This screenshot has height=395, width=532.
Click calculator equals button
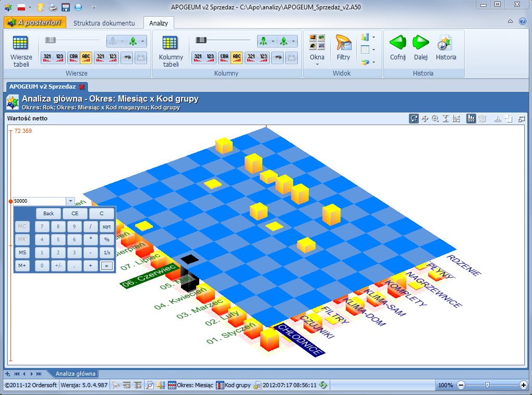click(x=106, y=266)
